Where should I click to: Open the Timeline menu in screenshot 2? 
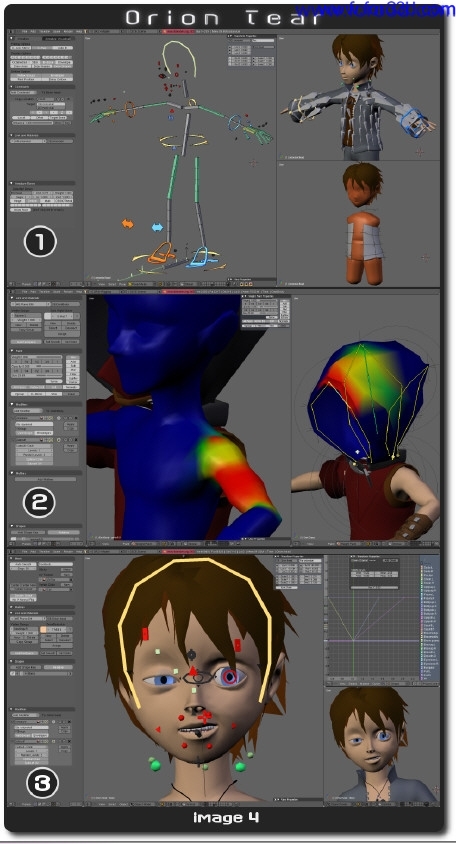[x=45, y=291]
